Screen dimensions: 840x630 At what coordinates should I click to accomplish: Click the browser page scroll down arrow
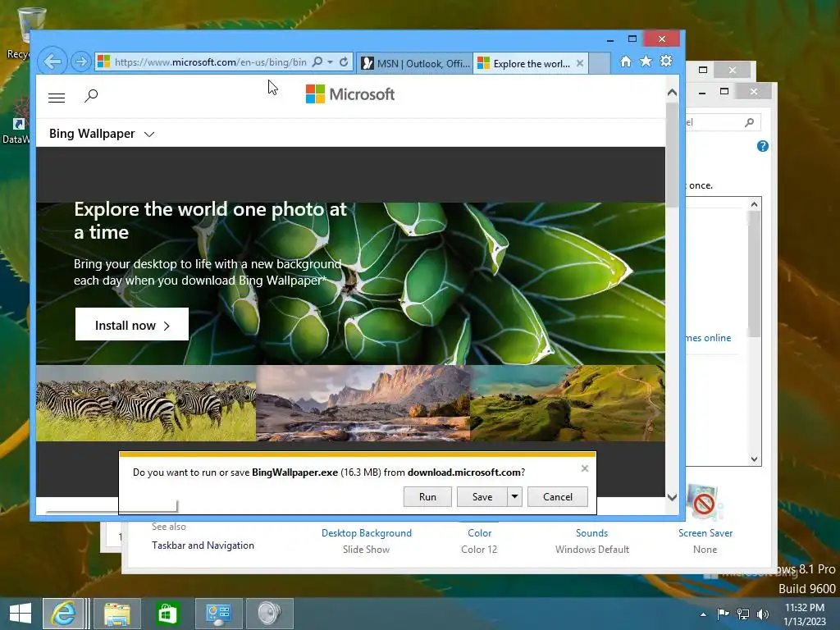672,497
